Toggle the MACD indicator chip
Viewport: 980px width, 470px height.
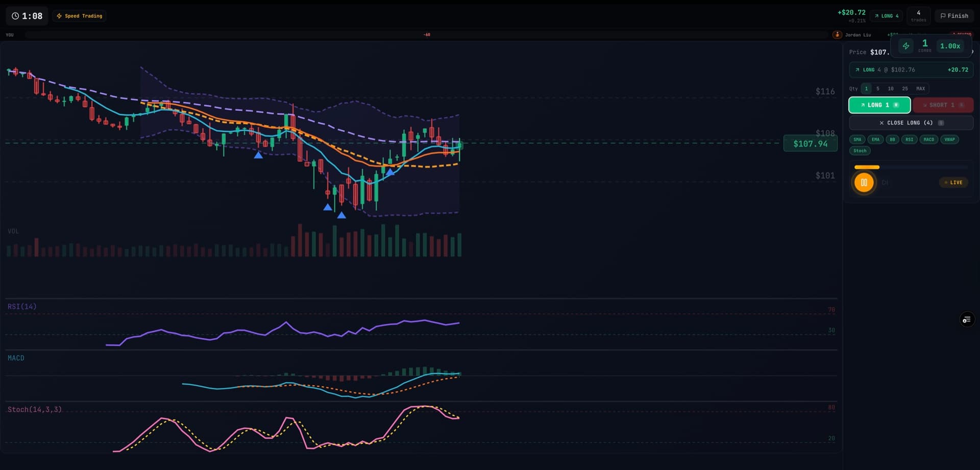[928, 139]
